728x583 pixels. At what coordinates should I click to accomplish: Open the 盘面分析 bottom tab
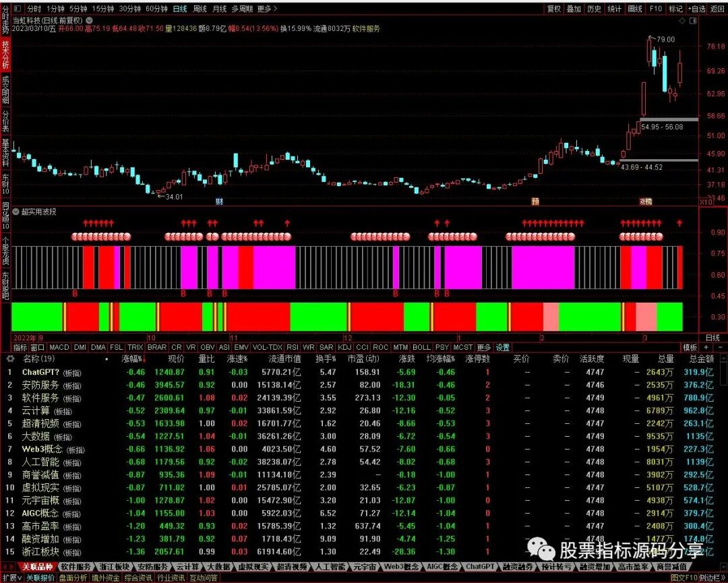point(73,578)
